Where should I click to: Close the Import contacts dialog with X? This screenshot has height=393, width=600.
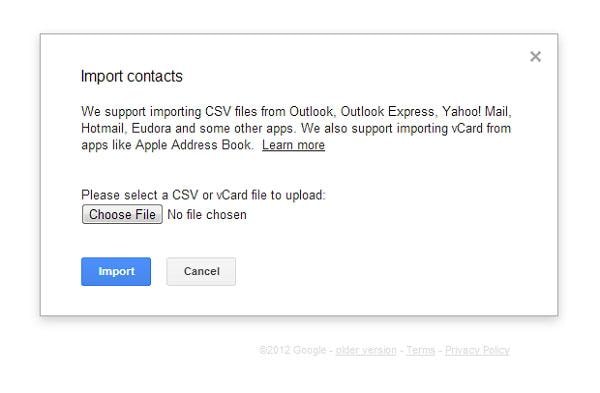pyautogui.click(x=535, y=57)
